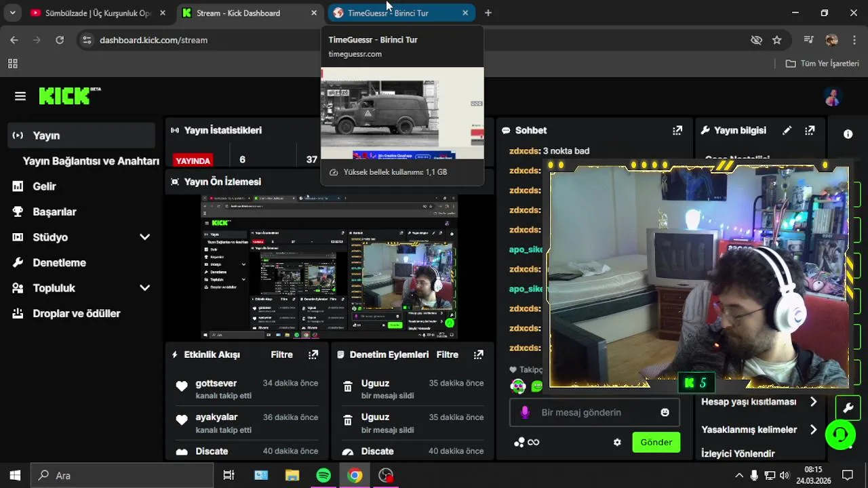Go back to previous page
The image size is (868, 488).
[14, 40]
